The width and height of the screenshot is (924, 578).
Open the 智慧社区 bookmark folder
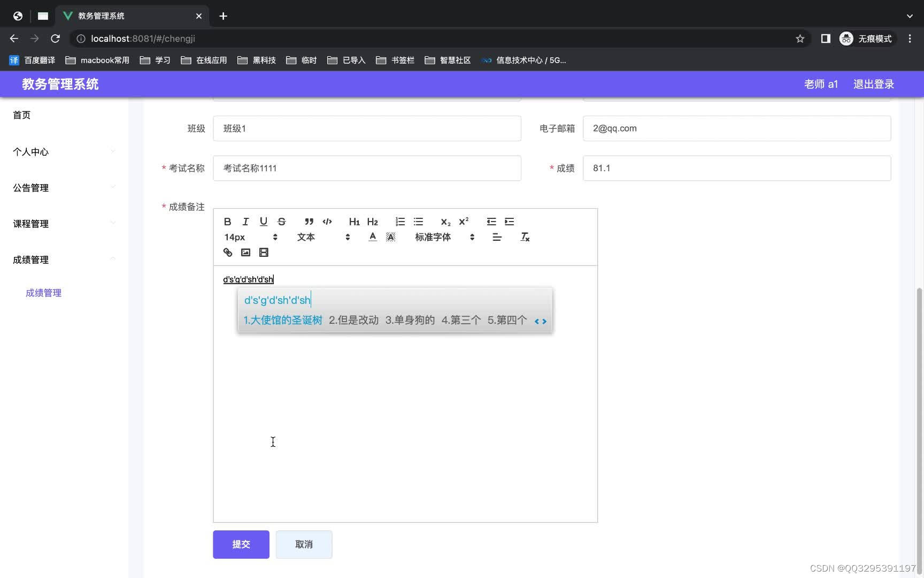(x=448, y=60)
